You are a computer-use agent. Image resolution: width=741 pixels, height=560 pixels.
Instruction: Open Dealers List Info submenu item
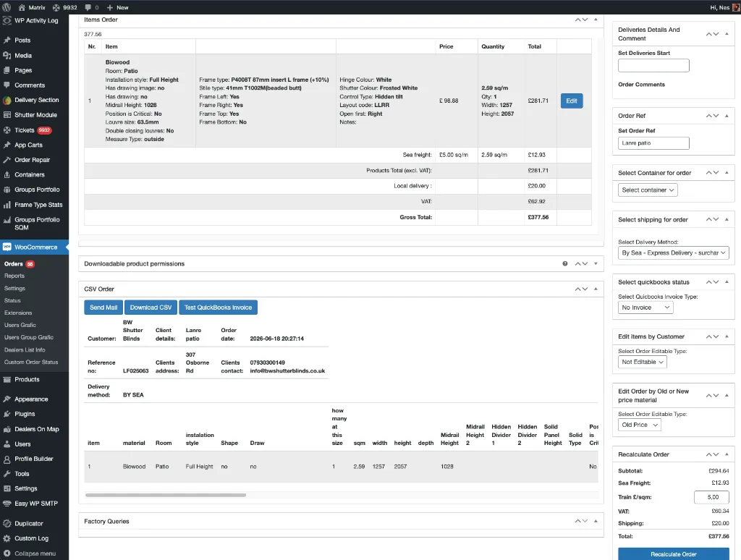(25, 349)
